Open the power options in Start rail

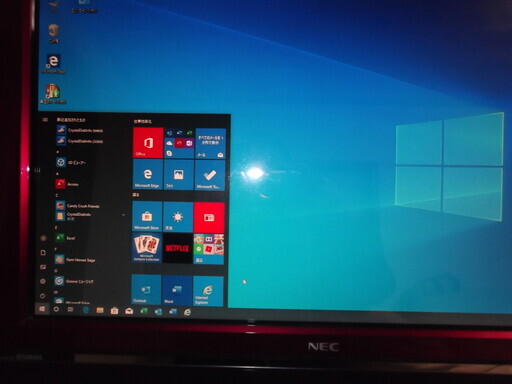click(x=43, y=296)
